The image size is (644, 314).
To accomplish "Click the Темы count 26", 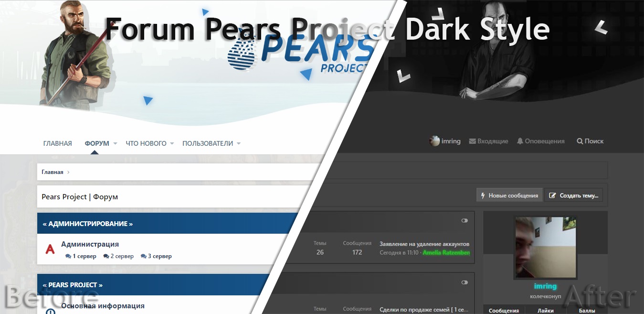I will pyautogui.click(x=320, y=252).
